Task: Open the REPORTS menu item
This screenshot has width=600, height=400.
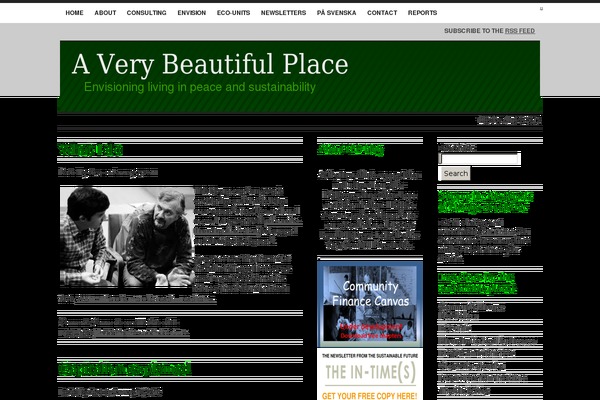Action: tap(422, 13)
